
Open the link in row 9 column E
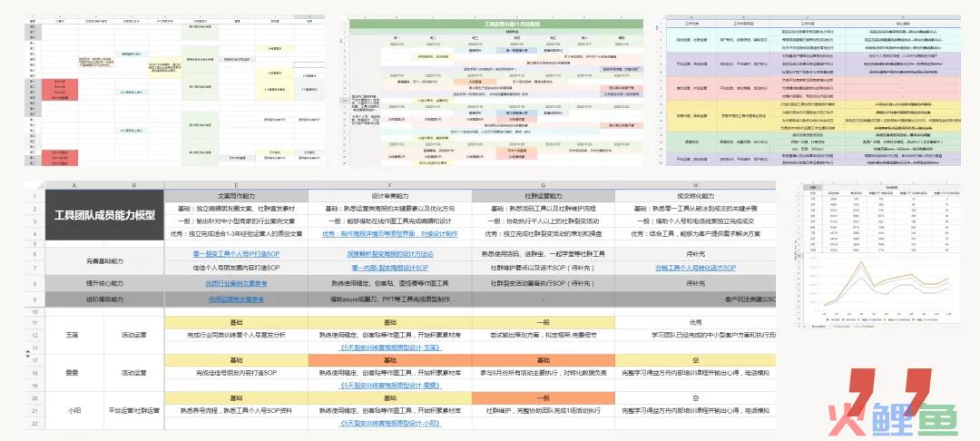pyautogui.click(x=236, y=299)
